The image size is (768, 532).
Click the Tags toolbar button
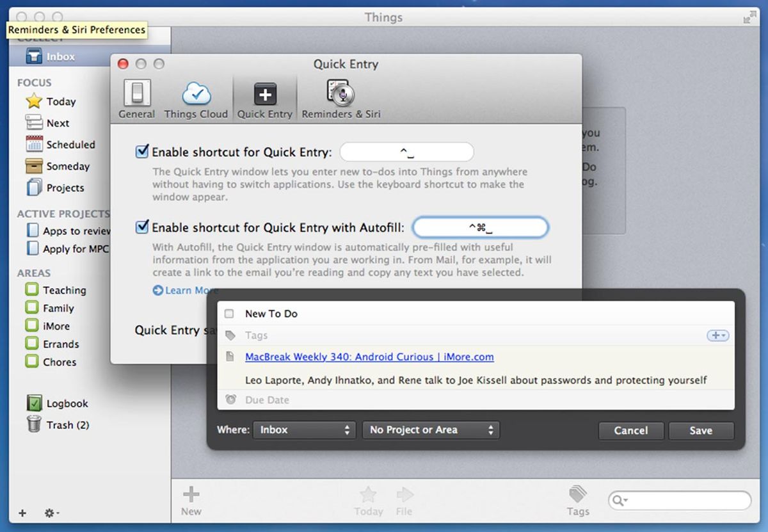pyautogui.click(x=577, y=501)
